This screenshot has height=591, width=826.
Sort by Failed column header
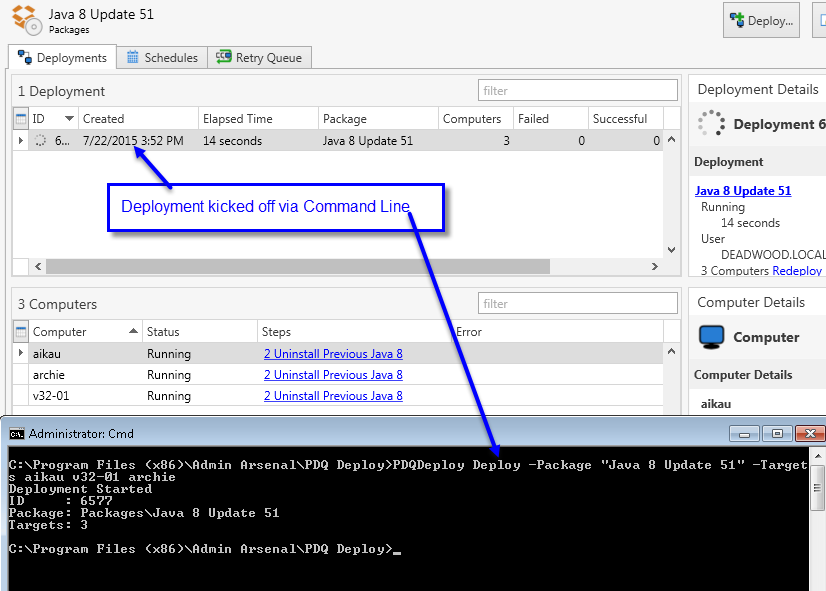click(x=550, y=119)
